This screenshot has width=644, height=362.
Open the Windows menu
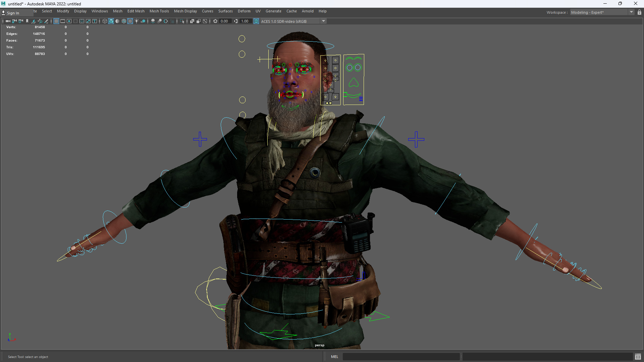click(100, 11)
